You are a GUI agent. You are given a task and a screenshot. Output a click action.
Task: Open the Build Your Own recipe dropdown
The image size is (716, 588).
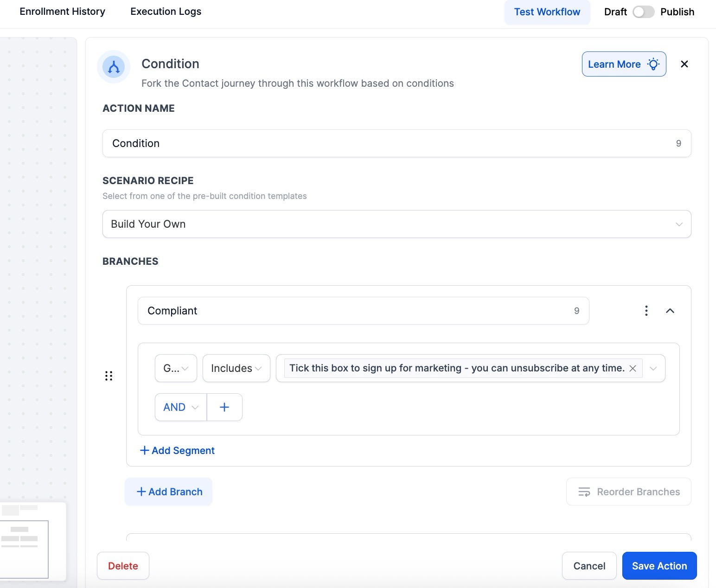pyautogui.click(x=396, y=224)
